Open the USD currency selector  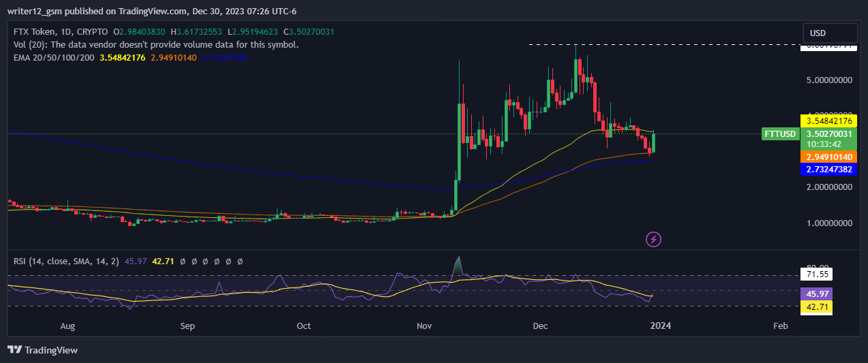coord(830,33)
